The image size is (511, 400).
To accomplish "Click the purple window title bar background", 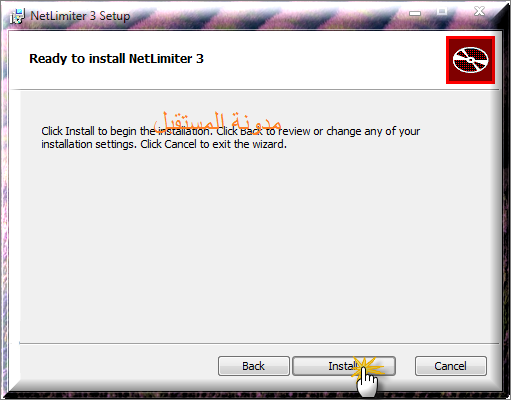I will [267, 16].
